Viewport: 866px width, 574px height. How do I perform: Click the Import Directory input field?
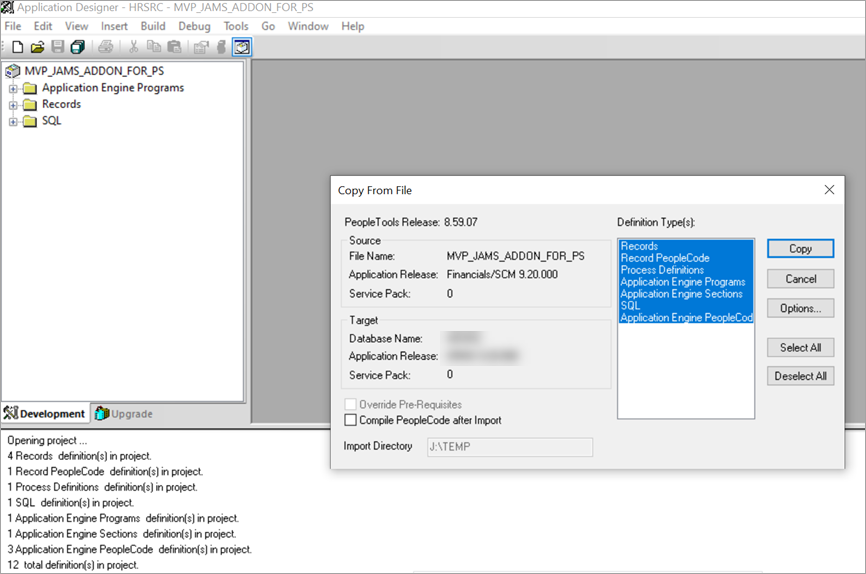(x=509, y=447)
